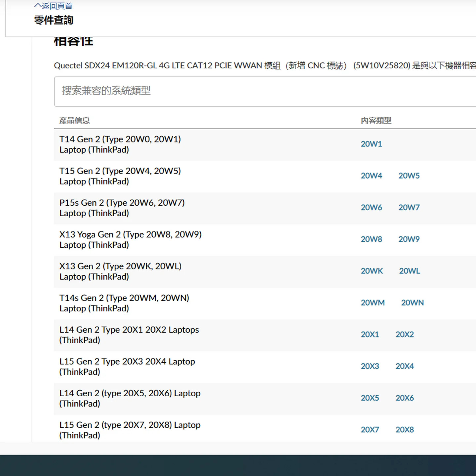The height and width of the screenshot is (476, 476).
Task: Open the 20W5 machine type link
Action: point(409,176)
